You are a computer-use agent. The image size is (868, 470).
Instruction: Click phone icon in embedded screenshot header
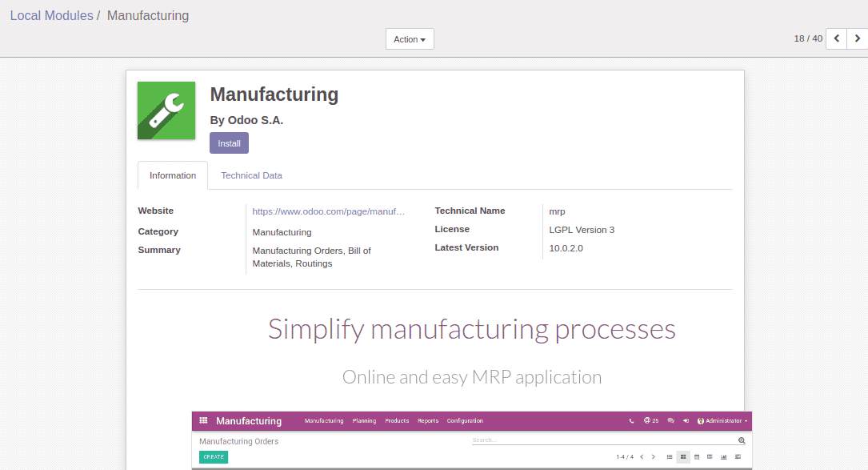(x=632, y=421)
